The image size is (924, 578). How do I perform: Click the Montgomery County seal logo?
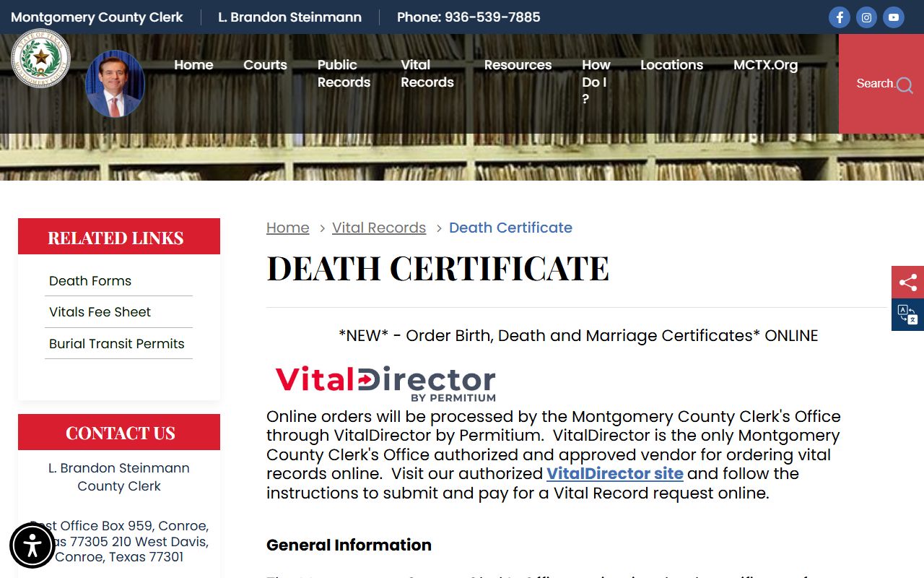41,58
